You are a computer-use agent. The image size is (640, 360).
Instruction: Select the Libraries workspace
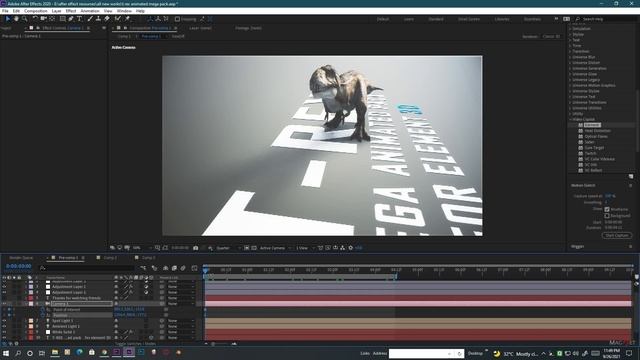click(502, 19)
